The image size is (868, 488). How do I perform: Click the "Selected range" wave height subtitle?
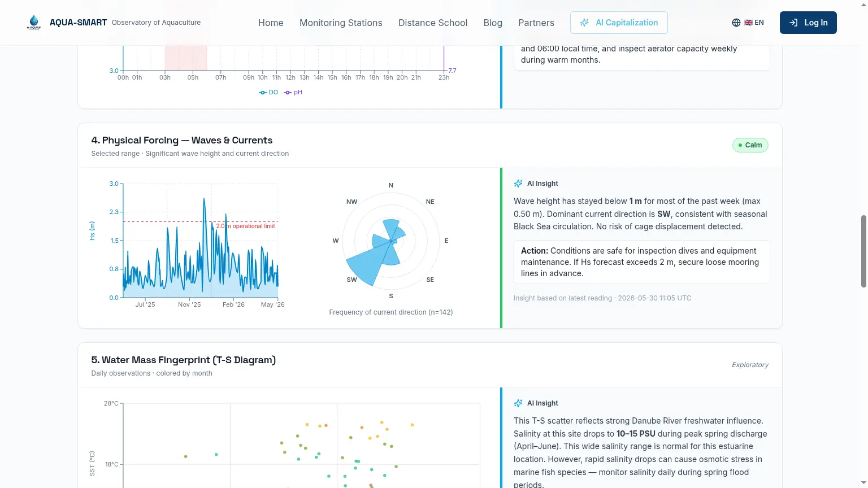[190, 154]
